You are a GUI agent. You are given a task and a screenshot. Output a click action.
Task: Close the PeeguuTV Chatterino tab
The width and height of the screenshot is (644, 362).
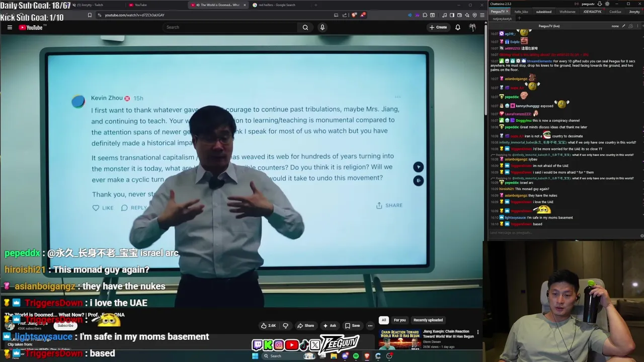[507, 12]
